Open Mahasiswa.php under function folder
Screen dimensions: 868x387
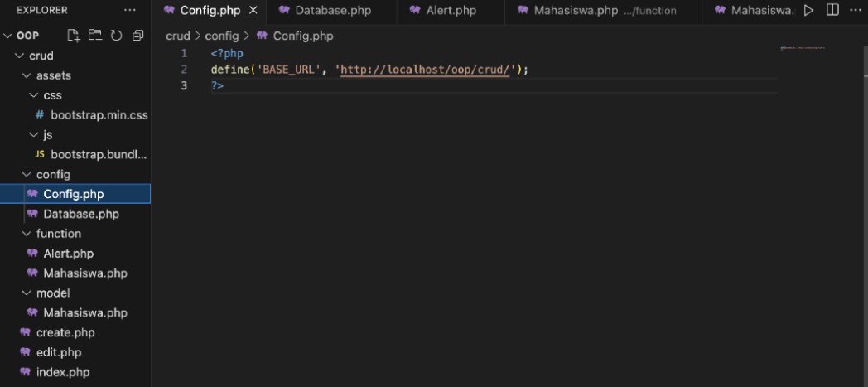(75, 273)
